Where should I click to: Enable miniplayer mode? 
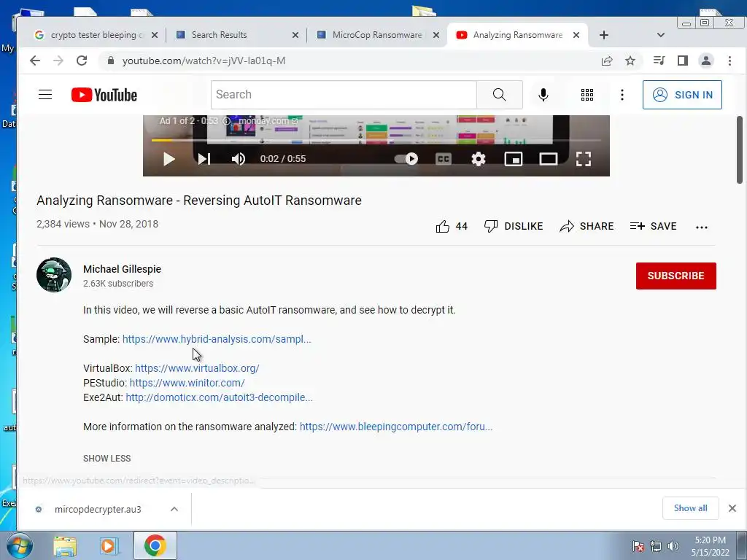coord(513,158)
